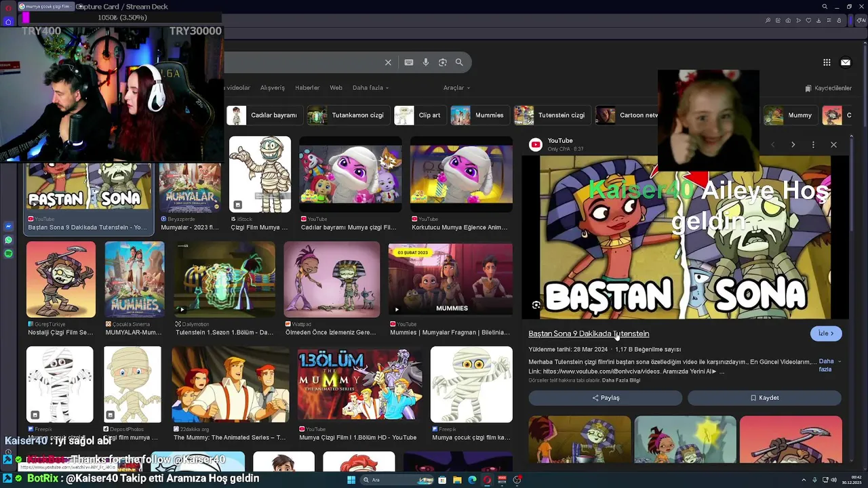Click the Lens search-inside-image icon on preview
The image size is (868, 488).
coord(536,305)
